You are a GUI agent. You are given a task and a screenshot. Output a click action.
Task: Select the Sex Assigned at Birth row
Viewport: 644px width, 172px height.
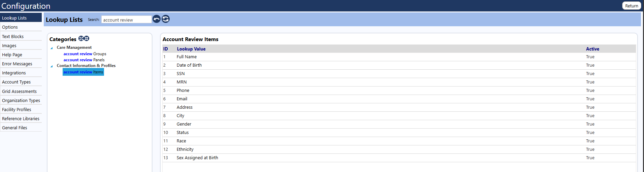coord(399,158)
